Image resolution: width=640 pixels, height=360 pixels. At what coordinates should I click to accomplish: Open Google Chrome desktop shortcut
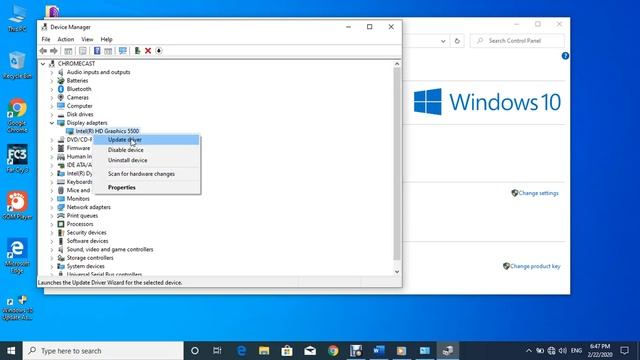[17, 116]
